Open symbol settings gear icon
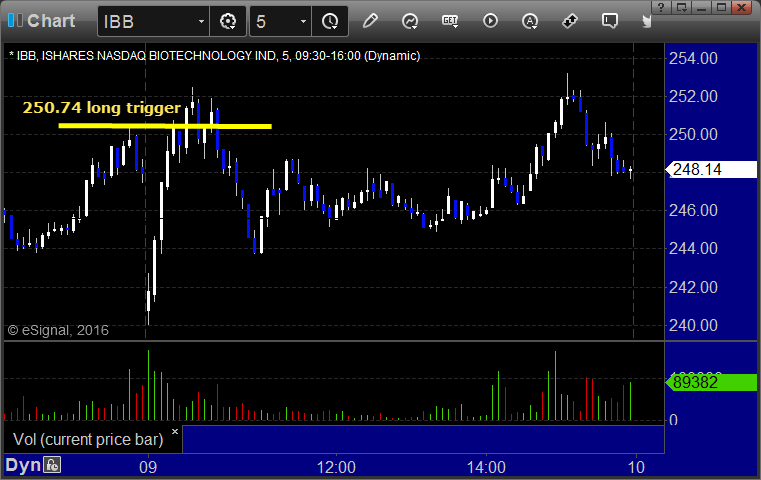The width and height of the screenshot is (761, 480). click(228, 21)
